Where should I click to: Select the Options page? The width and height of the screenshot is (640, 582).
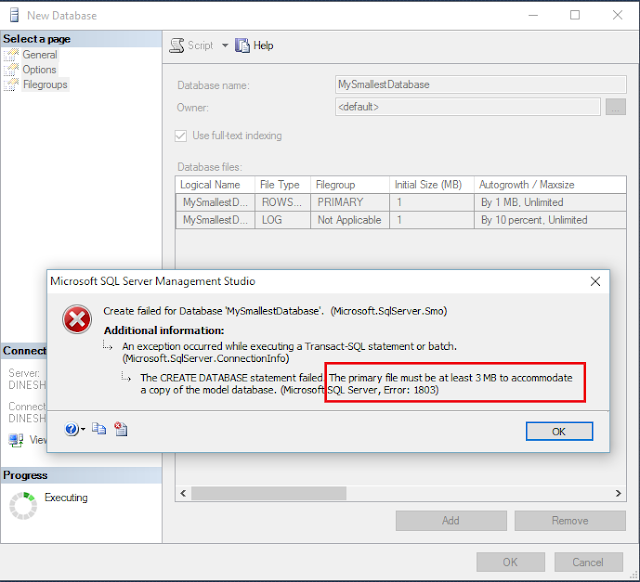pos(39,69)
